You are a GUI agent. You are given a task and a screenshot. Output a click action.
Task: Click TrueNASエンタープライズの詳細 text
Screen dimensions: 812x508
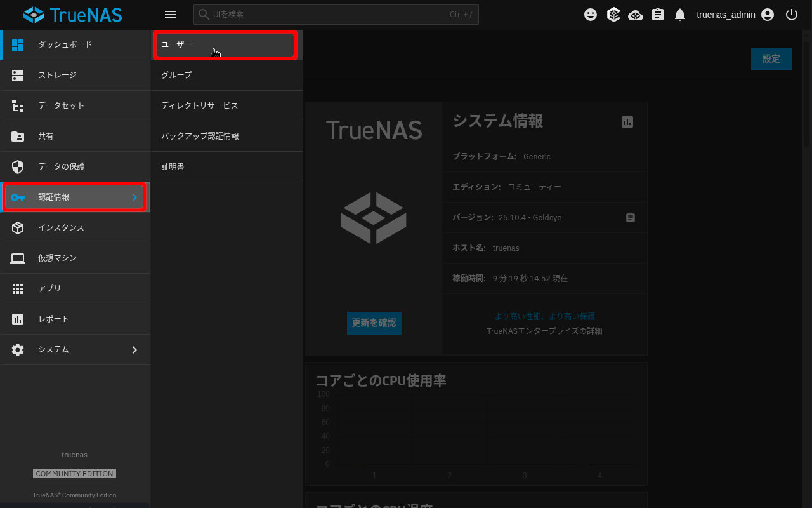coord(545,331)
